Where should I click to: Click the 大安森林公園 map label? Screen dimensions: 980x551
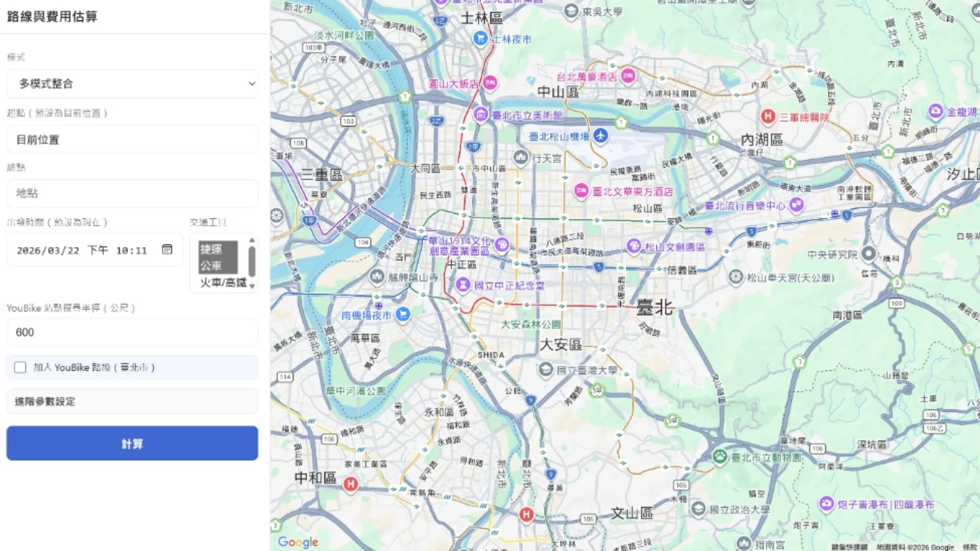point(531,324)
